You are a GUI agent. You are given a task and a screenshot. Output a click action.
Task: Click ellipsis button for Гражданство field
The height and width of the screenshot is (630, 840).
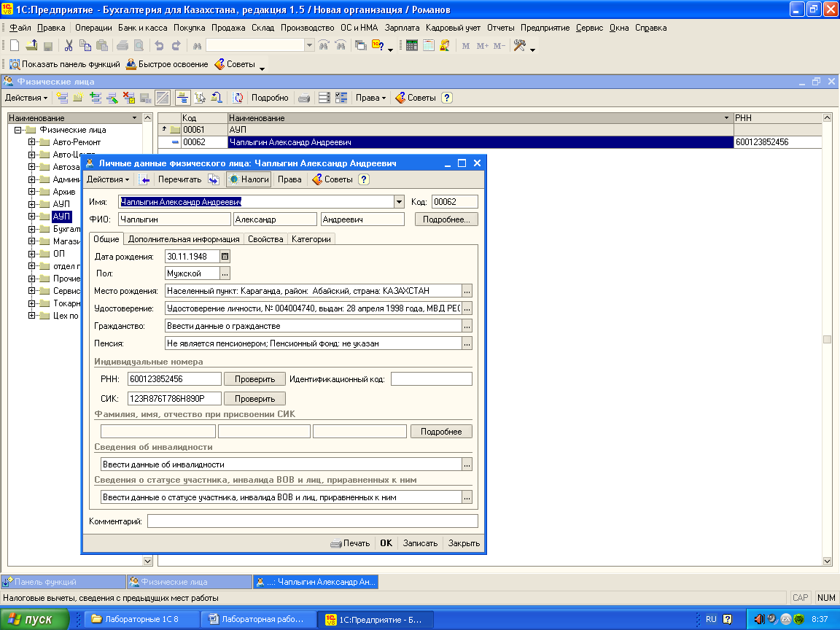click(x=467, y=326)
